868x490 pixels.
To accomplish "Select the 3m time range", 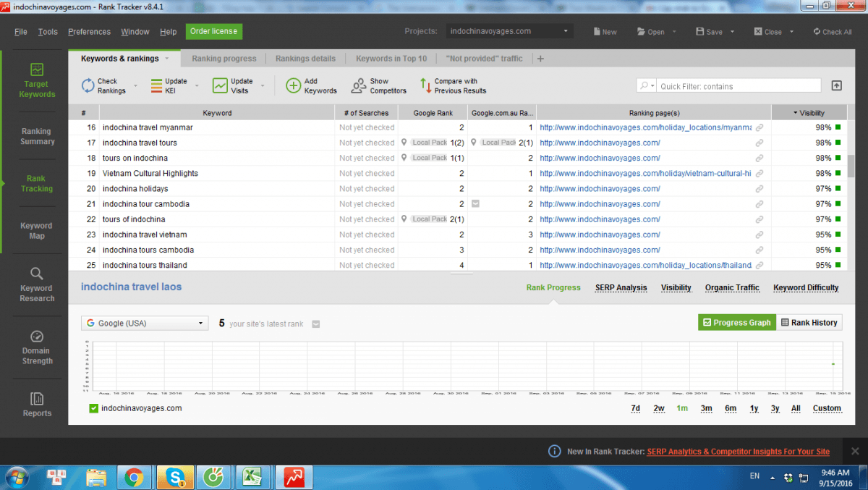I will [x=706, y=408].
